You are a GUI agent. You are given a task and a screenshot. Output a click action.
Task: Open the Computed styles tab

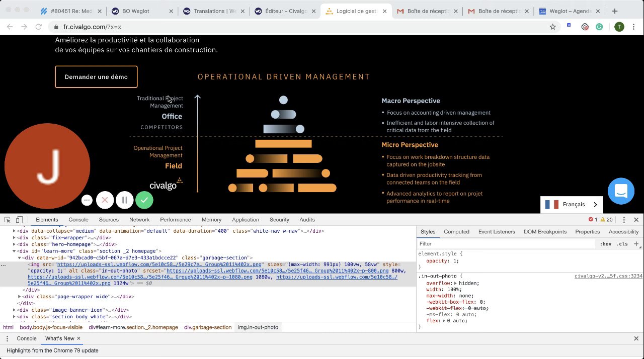pyautogui.click(x=456, y=232)
